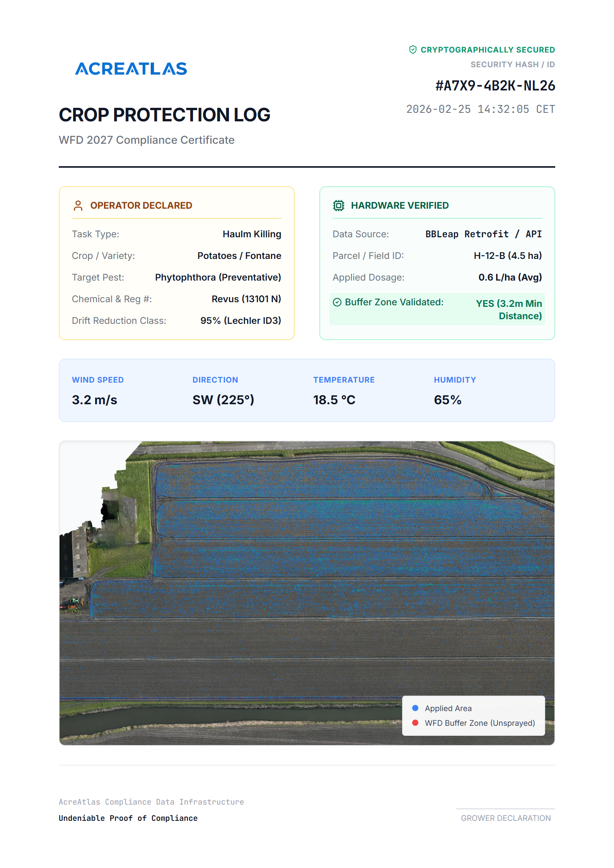Click the 65% humidity value
The width and height of the screenshot is (614, 868).
pyautogui.click(x=448, y=400)
